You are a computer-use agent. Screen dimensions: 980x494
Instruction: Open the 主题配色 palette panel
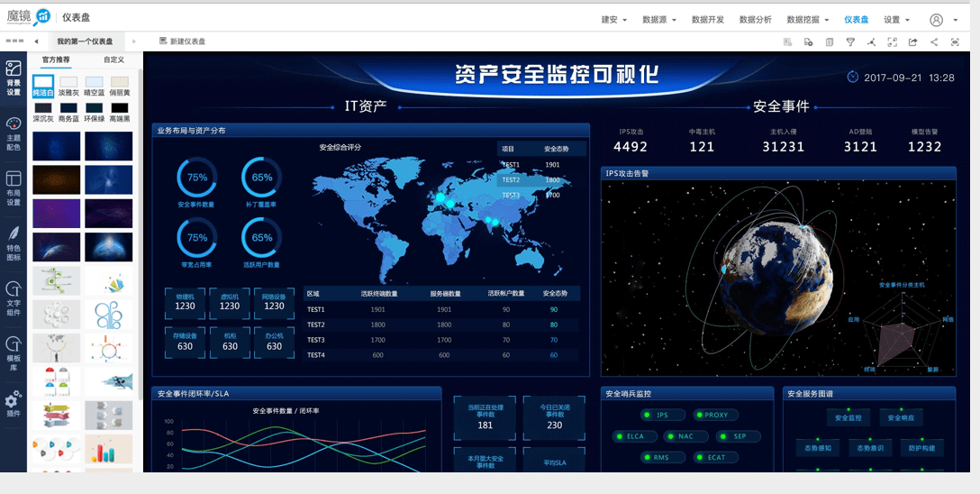click(x=14, y=133)
